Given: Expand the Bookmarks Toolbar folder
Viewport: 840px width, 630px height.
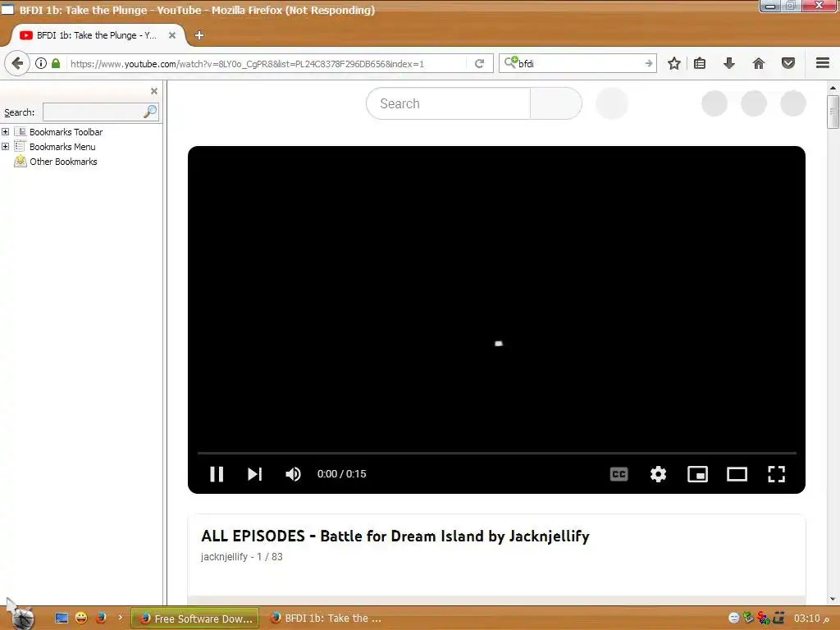Looking at the screenshot, I should pyautogui.click(x=6, y=132).
